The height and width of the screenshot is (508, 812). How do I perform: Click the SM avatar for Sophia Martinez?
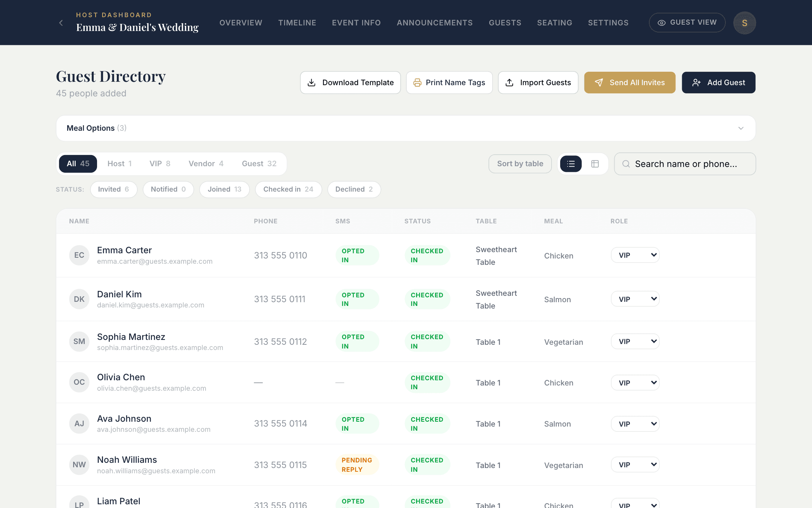(x=79, y=341)
